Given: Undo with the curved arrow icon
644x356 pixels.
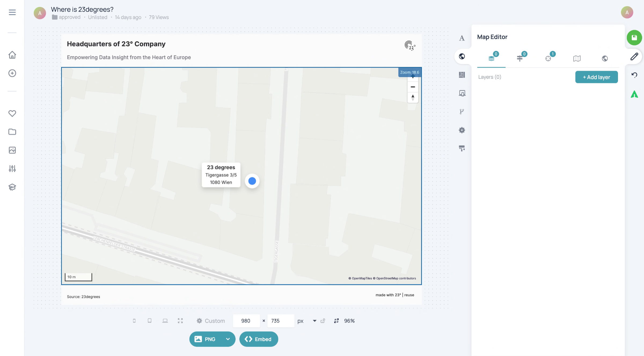Looking at the screenshot, I should click(634, 75).
